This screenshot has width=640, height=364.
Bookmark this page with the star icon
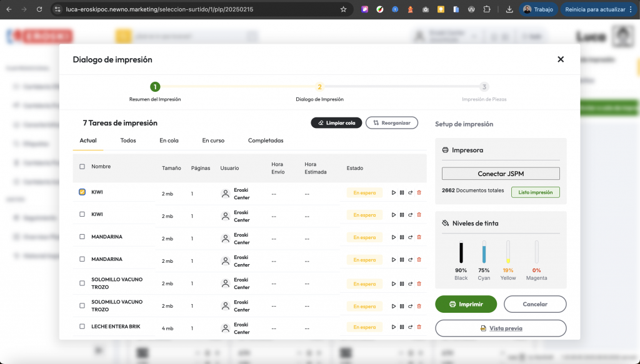pyautogui.click(x=343, y=9)
